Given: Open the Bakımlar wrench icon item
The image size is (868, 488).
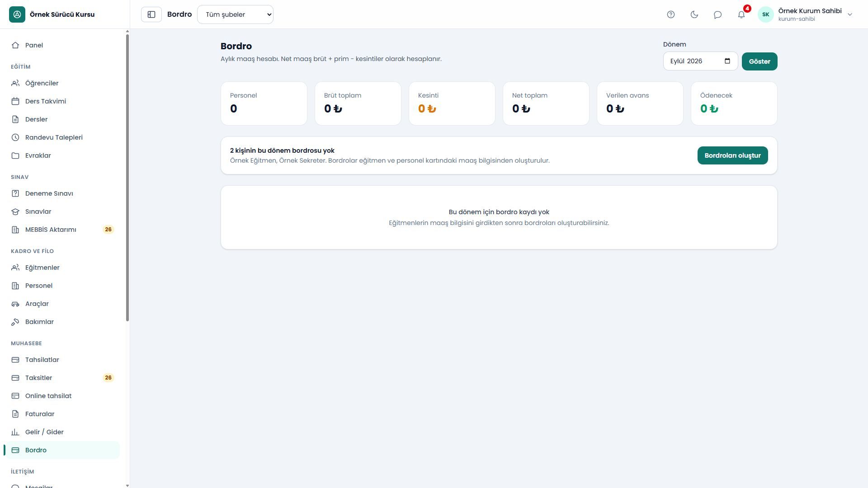Looking at the screenshot, I should click(15, 322).
